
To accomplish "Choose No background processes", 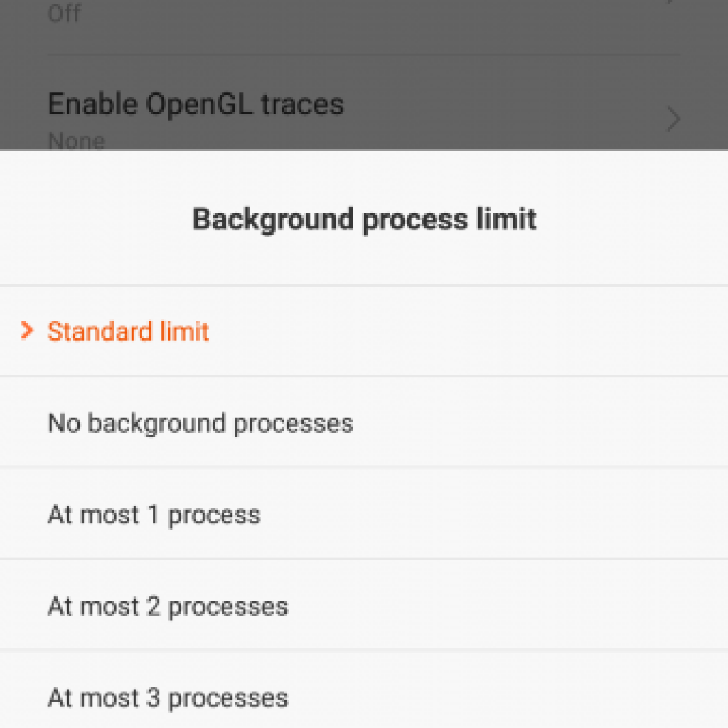I will click(x=200, y=423).
